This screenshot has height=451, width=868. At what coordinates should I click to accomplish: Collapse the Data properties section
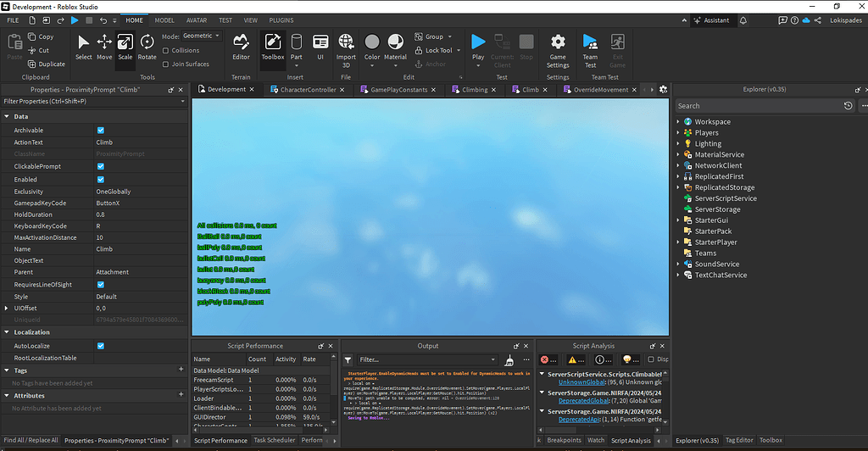tap(7, 116)
